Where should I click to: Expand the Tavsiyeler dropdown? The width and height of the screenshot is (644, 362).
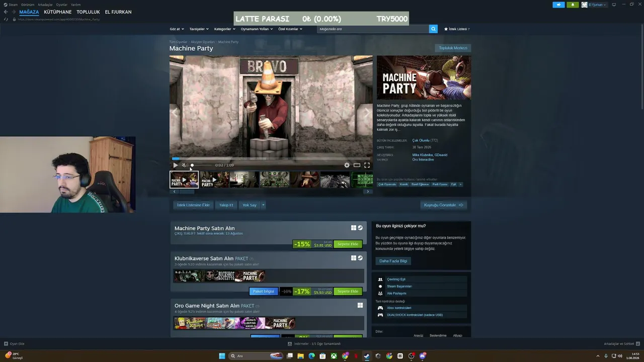point(199,29)
